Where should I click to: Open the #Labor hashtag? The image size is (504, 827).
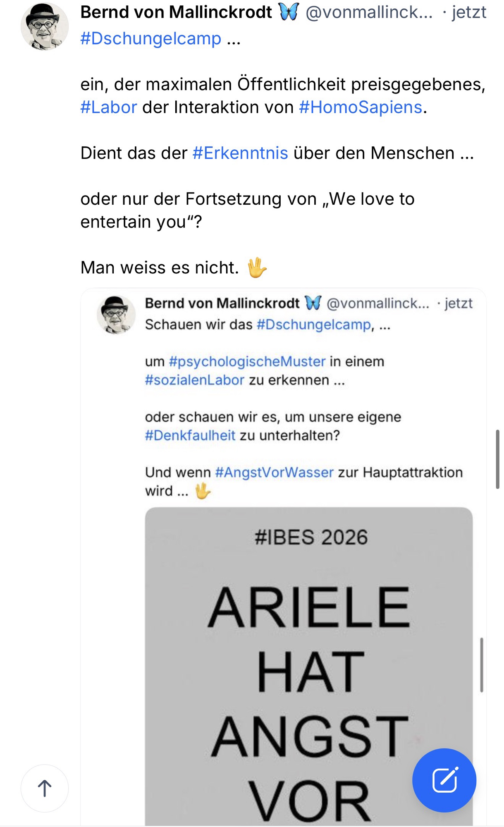pyautogui.click(x=109, y=107)
